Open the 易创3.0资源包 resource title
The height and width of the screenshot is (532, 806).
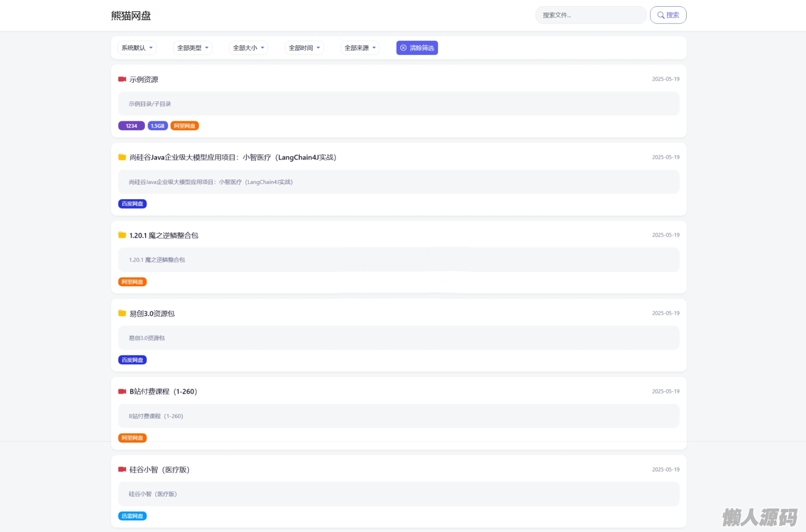coord(152,314)
